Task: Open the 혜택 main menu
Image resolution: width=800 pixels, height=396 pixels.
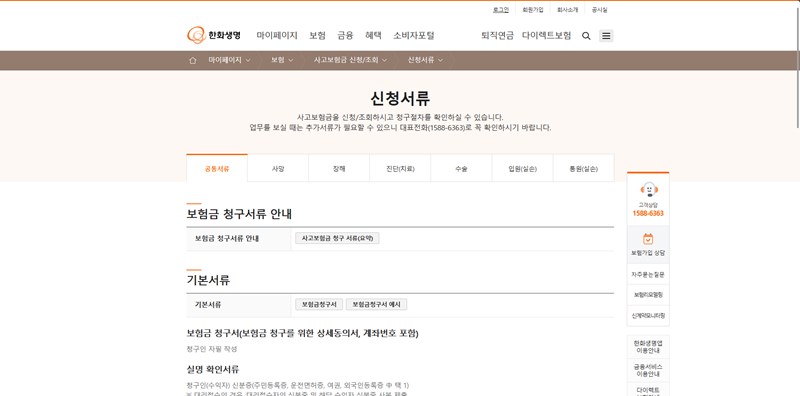Action: pyautogui.click(x=373, y=36)
